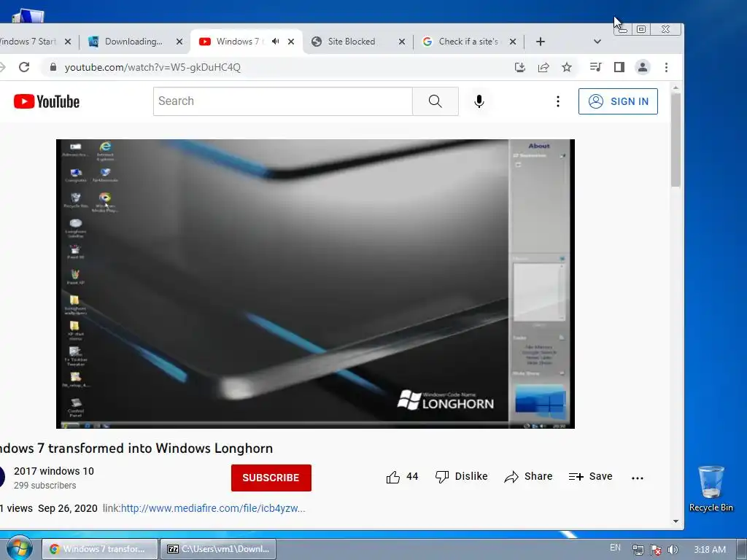747x560 pixels.
Task: Click the EN language indicator in the taskbar
Action: 615,548
